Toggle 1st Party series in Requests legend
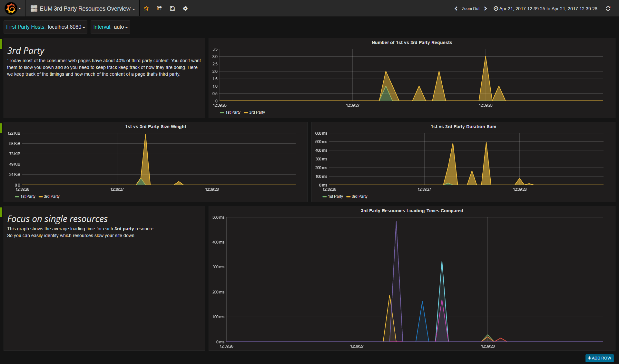The height and width of the screenshot is (364, 619). [233, 112]
